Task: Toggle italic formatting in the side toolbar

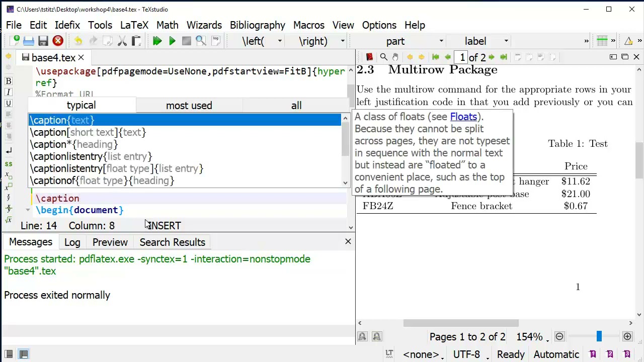Action: pyautogui.click(x=9, y=92)
